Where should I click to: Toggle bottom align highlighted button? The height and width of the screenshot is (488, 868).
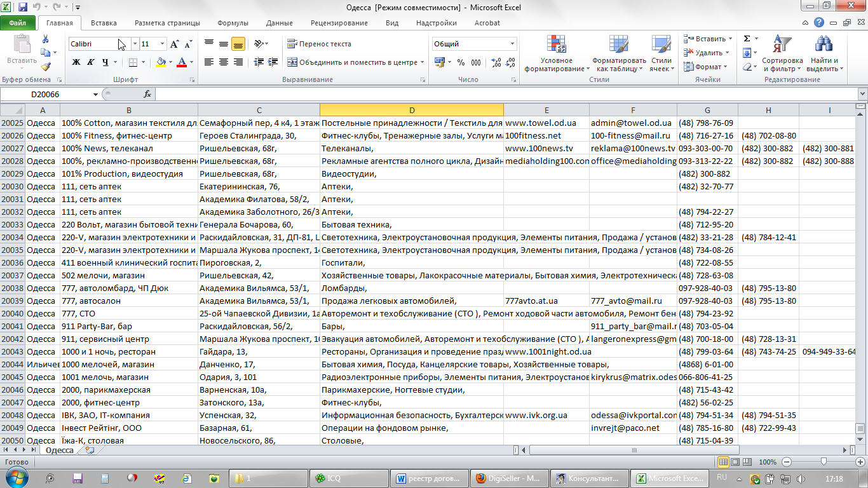(238, 44)
